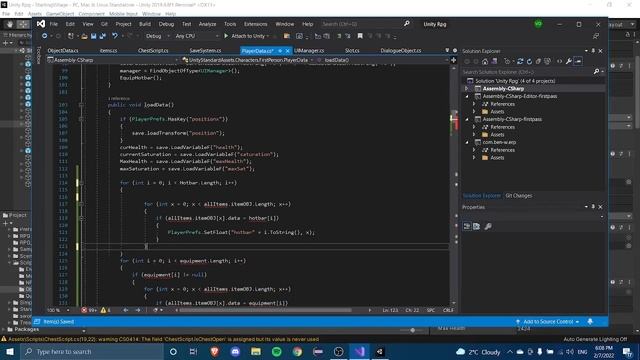
Task: Open the Extensions menu
Action: tap(256, 24)
